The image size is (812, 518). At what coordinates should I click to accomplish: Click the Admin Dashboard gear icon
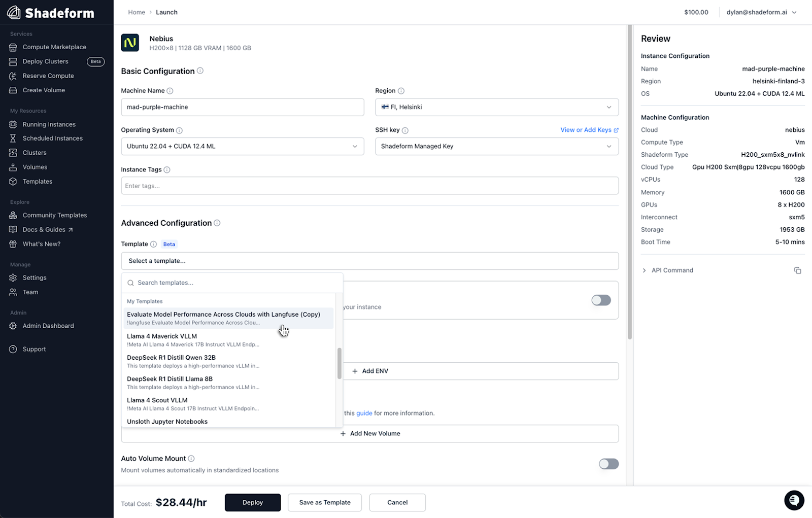[x=13, y=326]
